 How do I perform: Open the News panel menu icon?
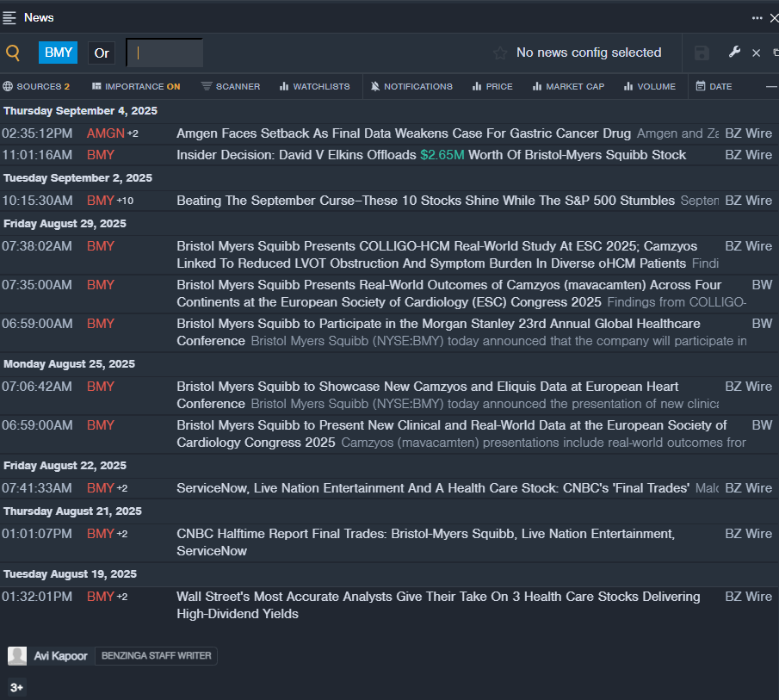[9, 18]
